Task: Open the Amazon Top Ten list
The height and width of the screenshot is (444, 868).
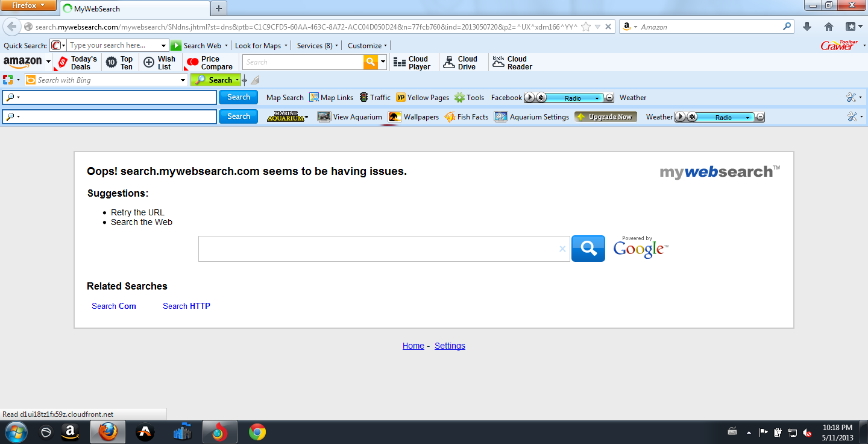Action: (x=119, y=63)
